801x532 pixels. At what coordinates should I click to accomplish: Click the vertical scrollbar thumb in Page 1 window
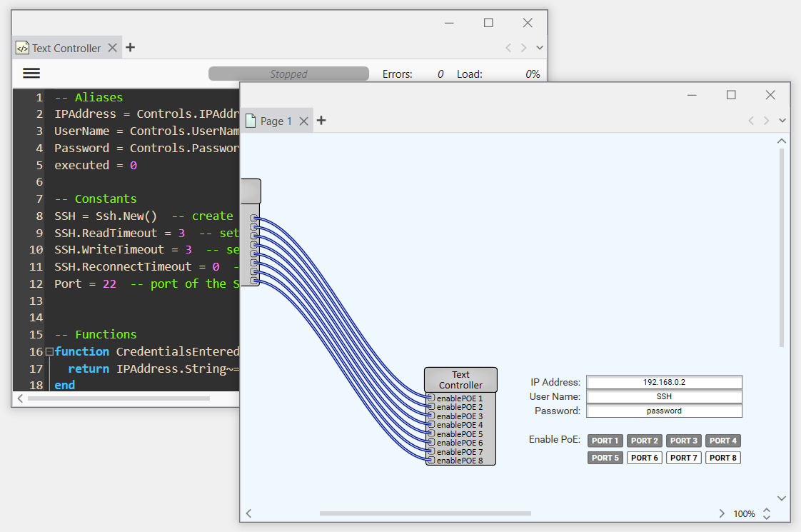click(782, 248)
